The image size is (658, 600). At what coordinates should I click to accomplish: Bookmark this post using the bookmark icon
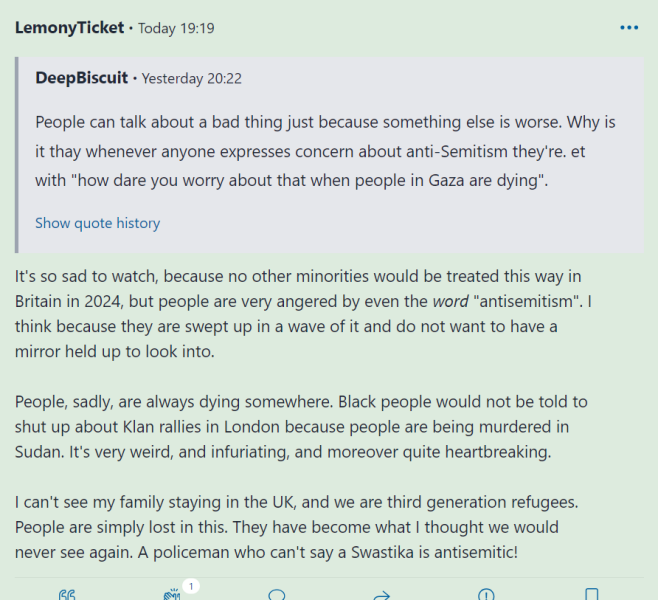591,595
